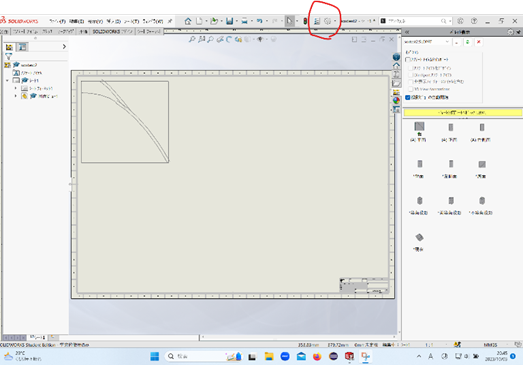Screen dimensions: 523x365
Task: Select the シート1 sheet tab at bottom
Action: coord(38,337)
